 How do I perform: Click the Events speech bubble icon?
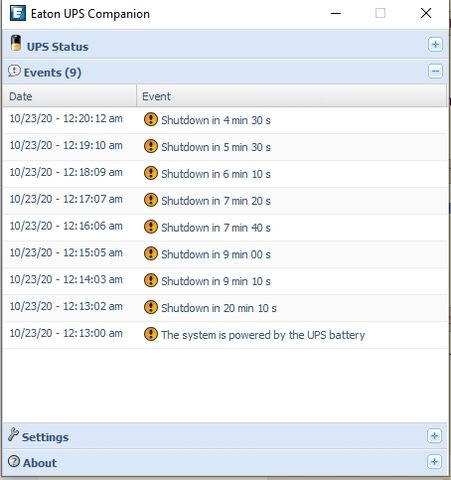(14, 71)
